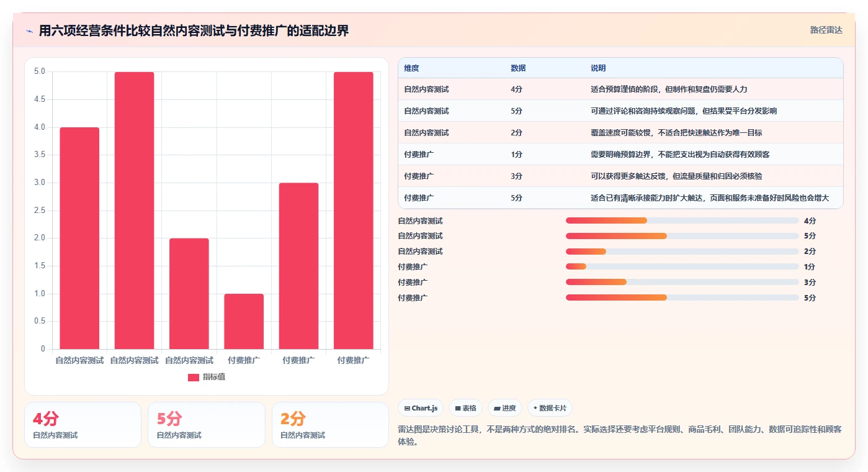
Task: Click the 自然内容测试 bar reaching 5.0
Action: pyautogui.click(x=134, y=211)
